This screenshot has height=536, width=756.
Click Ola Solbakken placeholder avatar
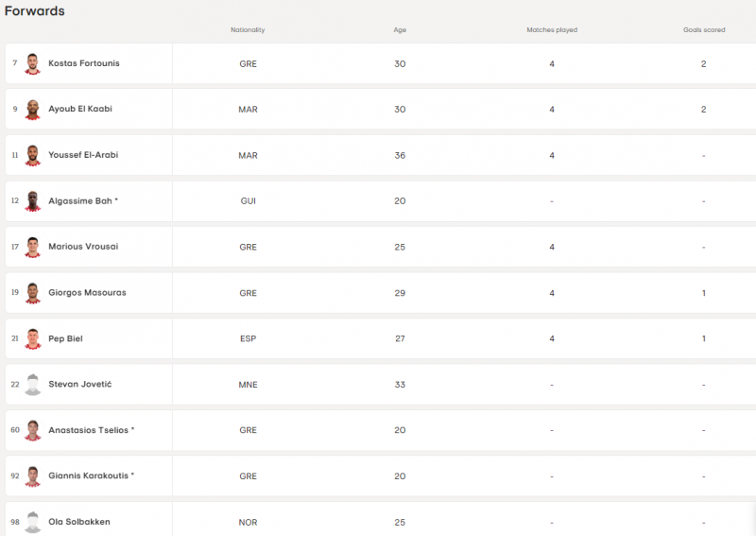[33, 522]
